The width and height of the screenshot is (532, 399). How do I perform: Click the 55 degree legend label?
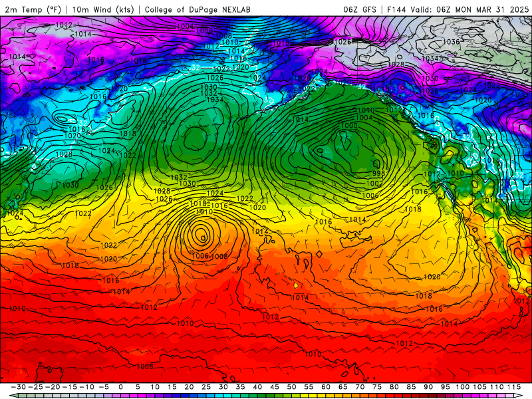click(x=309, y=387)
